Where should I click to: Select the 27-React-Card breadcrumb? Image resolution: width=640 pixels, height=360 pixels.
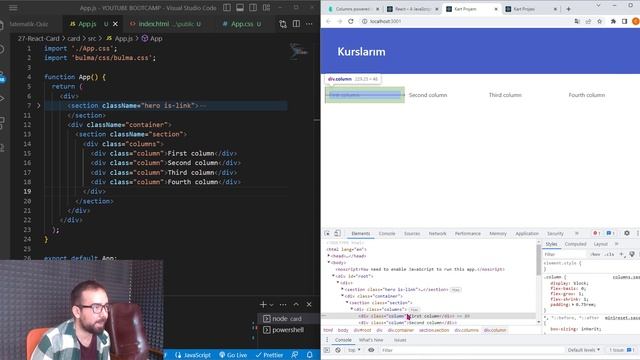[38, 38]
